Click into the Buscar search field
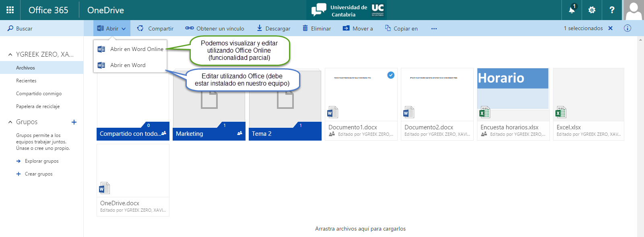The height and width of the screenshot is (237, 644). (42, 29)
